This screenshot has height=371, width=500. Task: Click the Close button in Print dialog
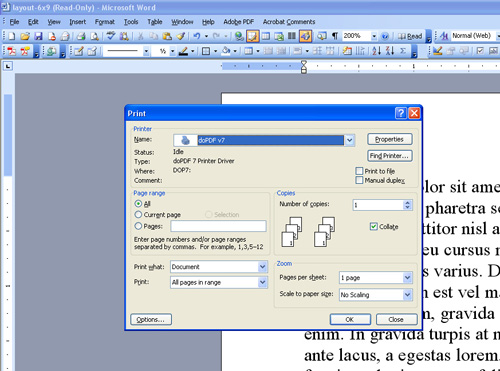396,319
